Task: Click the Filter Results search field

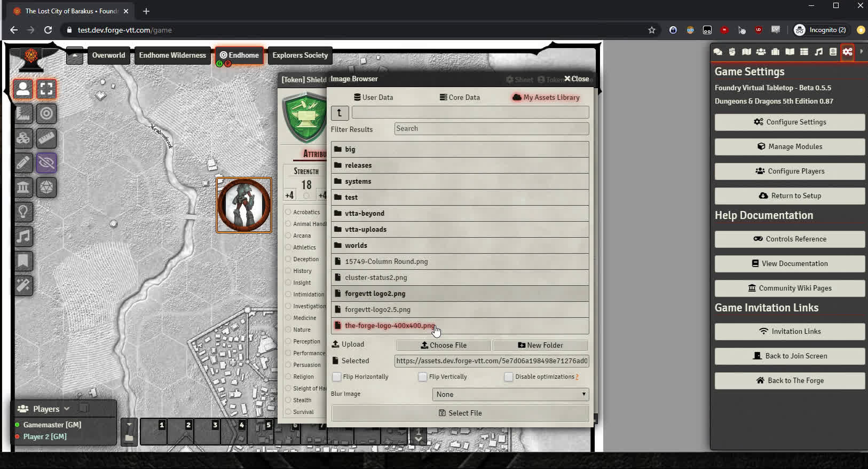Action: point(491,129)
